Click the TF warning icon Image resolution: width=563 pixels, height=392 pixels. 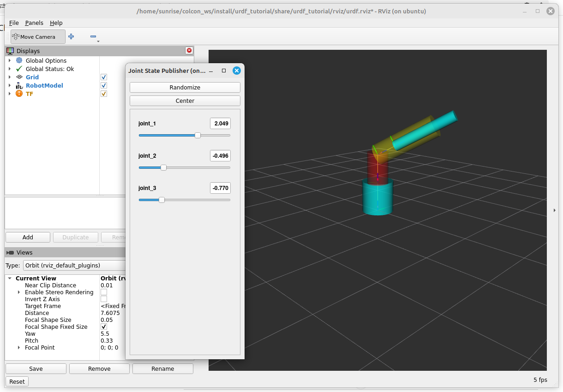click(x=19, y=94)
